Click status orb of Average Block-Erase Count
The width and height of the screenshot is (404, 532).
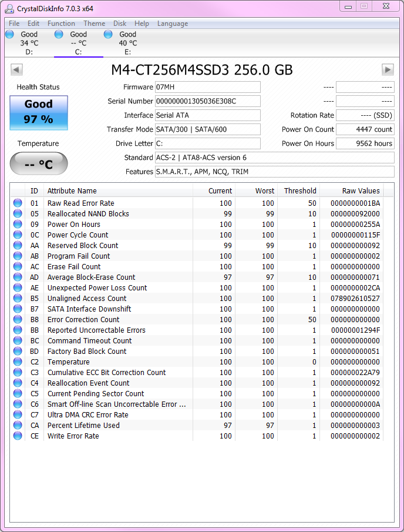18,277
